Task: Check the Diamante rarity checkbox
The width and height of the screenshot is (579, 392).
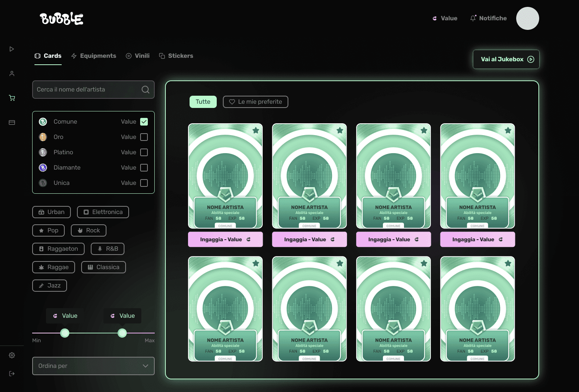Action: click(144, 168)
